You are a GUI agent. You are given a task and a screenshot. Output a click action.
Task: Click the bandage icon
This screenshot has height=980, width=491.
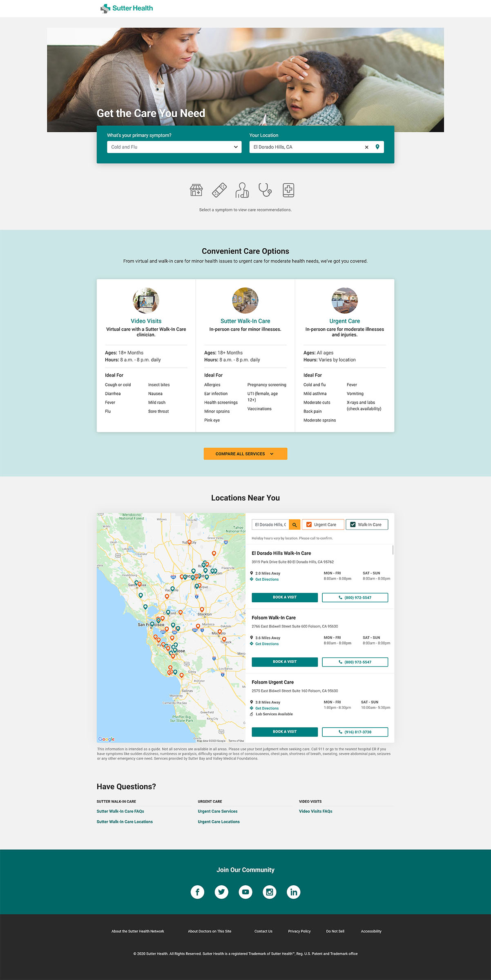219,190
